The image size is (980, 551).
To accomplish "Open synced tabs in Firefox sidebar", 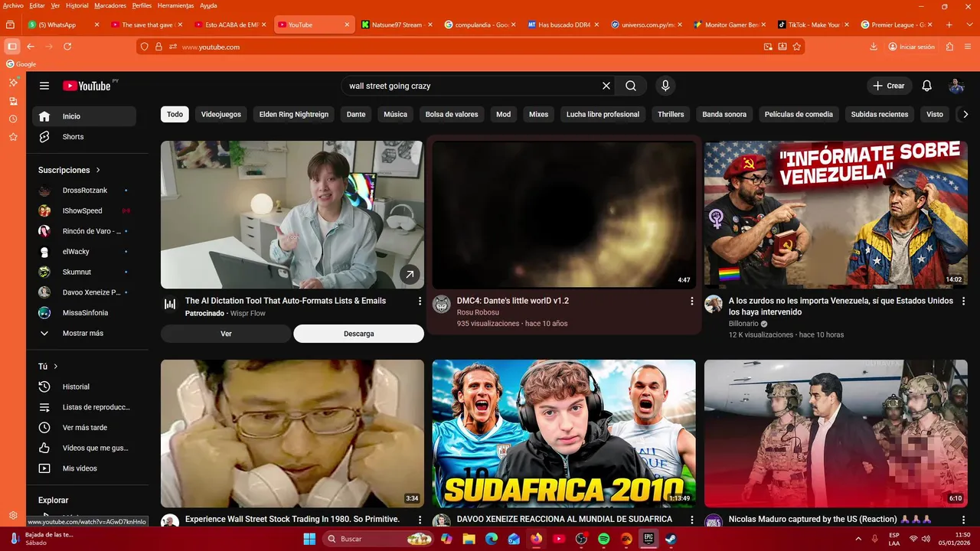I will point(13,100).
